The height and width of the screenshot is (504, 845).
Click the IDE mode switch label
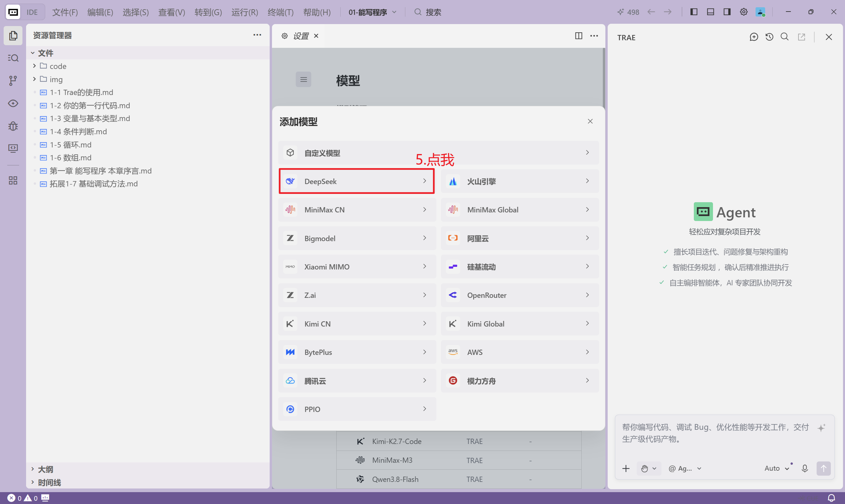coord(32,12)
